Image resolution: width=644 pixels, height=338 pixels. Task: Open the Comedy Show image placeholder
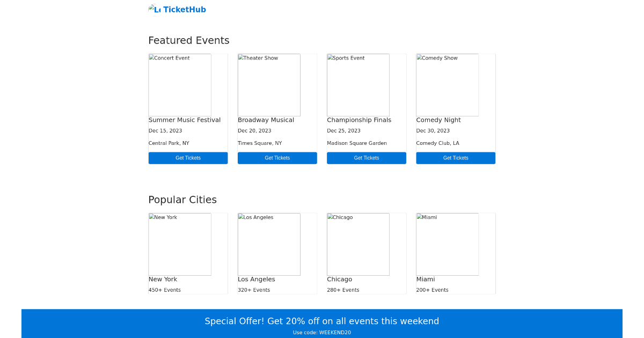coord(447,85)
